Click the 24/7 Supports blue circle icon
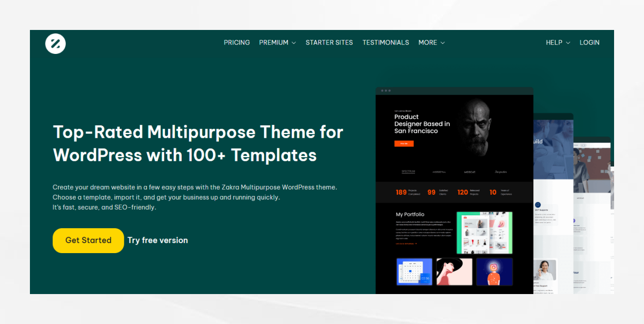The image size is (644, 324). coord(538,205)
